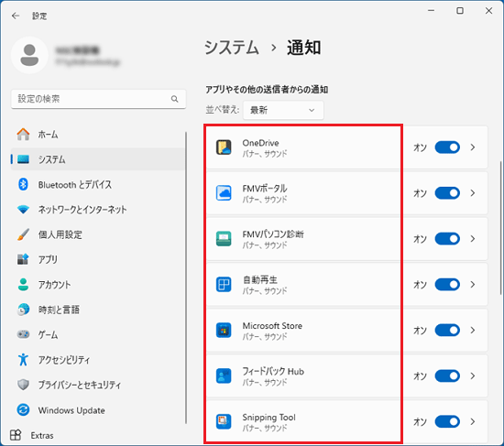Image resolution: width=504 pixels, height=446 pixels.
Task: Click the 通知 page title
Action: click(303, 48)
